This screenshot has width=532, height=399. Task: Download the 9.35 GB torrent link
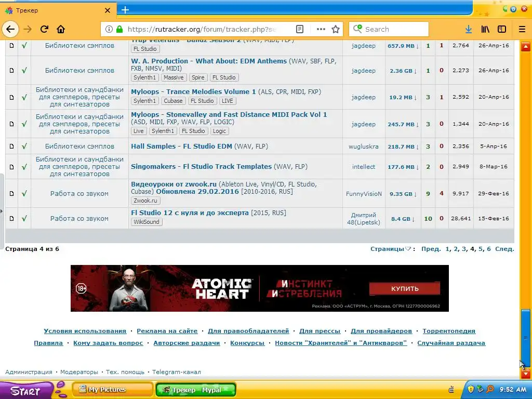(x=403, y=194)
